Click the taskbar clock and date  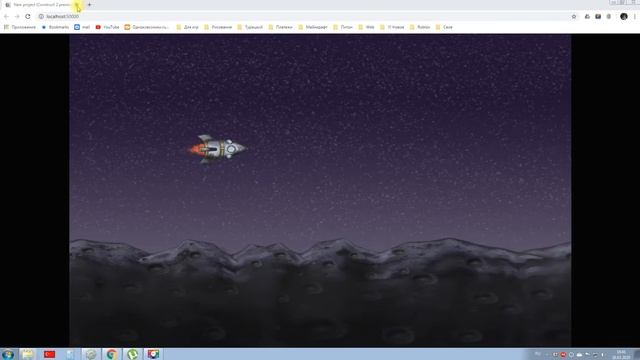(621, 354)
